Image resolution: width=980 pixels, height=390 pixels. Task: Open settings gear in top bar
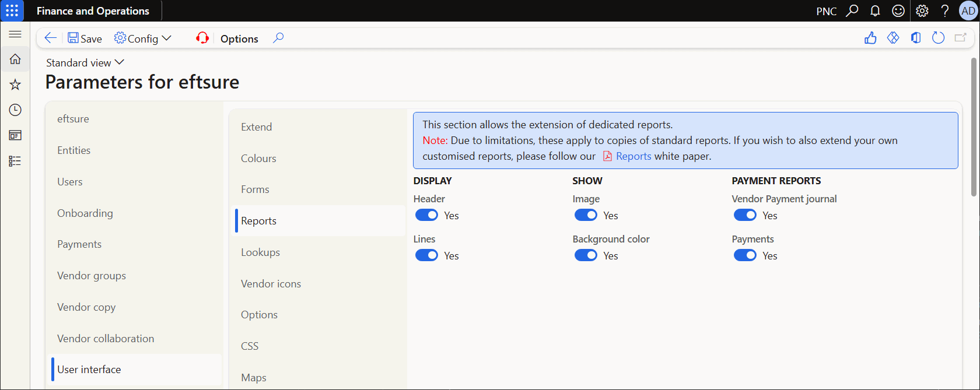pos(922,10)
